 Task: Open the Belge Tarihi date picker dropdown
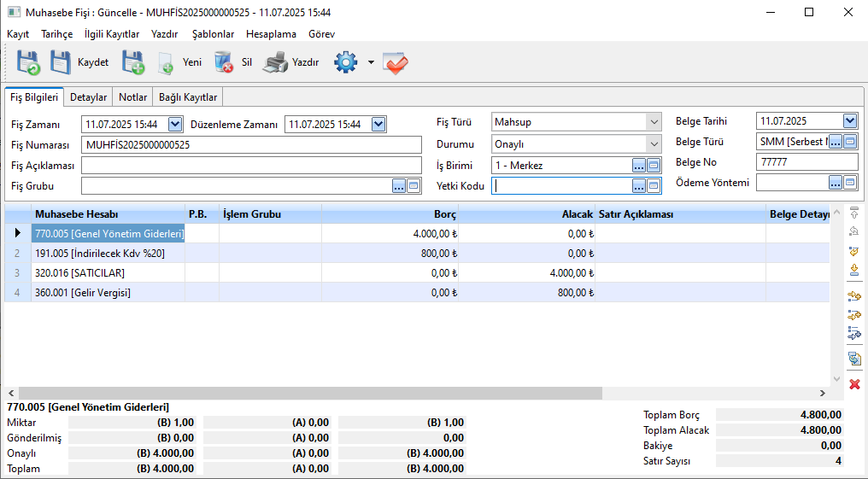point(849,121)
